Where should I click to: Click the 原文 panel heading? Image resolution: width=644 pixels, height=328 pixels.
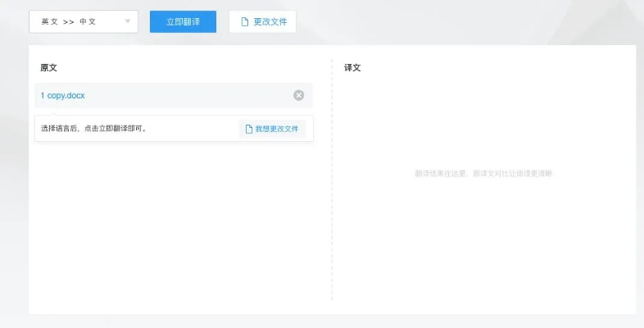48,67
